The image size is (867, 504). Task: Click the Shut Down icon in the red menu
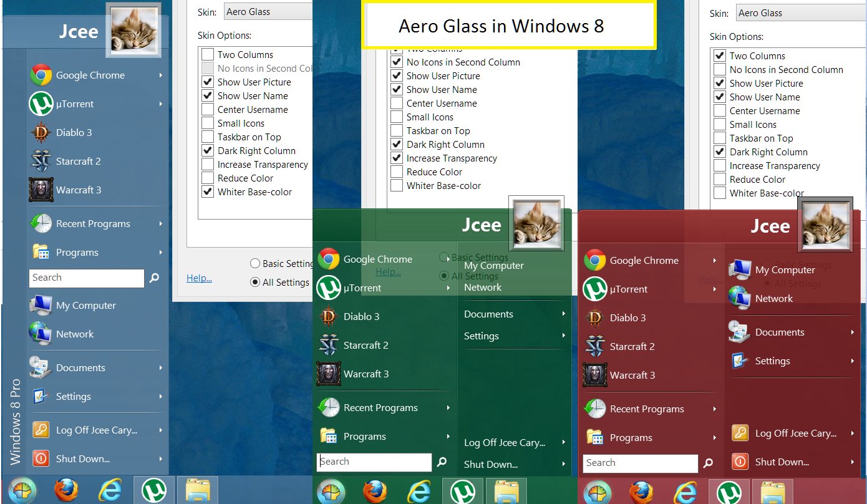pos(740,462)
